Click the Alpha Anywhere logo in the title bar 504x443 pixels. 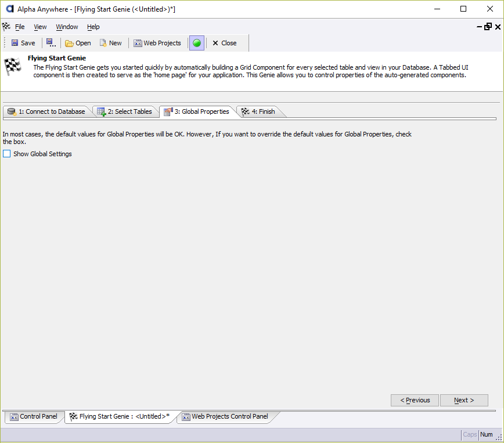[x=10, y=9]
